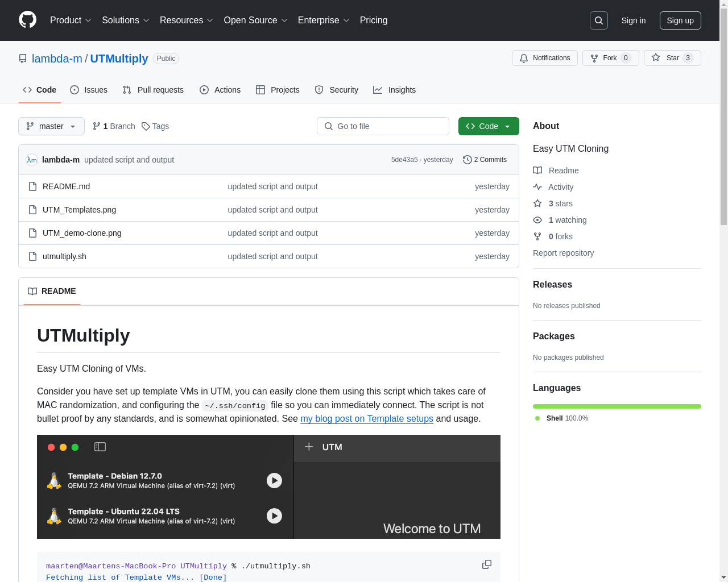This screenshot has height=582, width=728.
Task: Open the Releases section heading
Action: [x=552, y=285]
